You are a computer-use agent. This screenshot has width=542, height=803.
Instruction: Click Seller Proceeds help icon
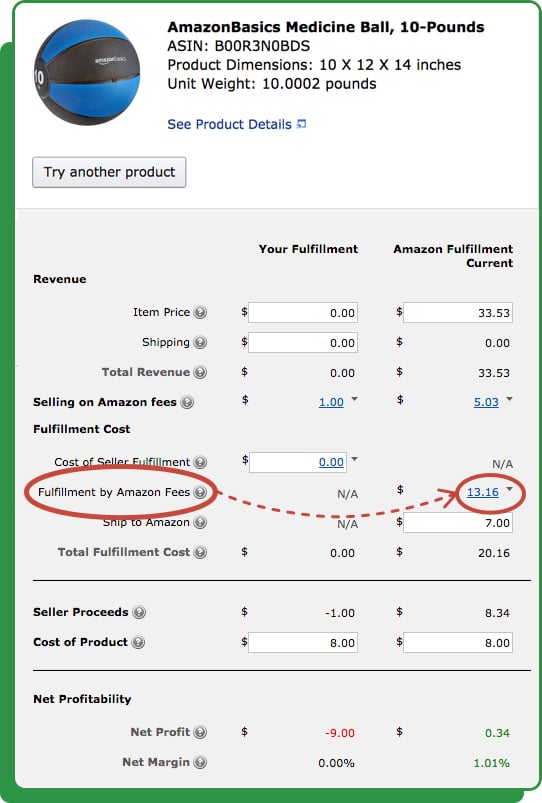(x=139, y=612)
